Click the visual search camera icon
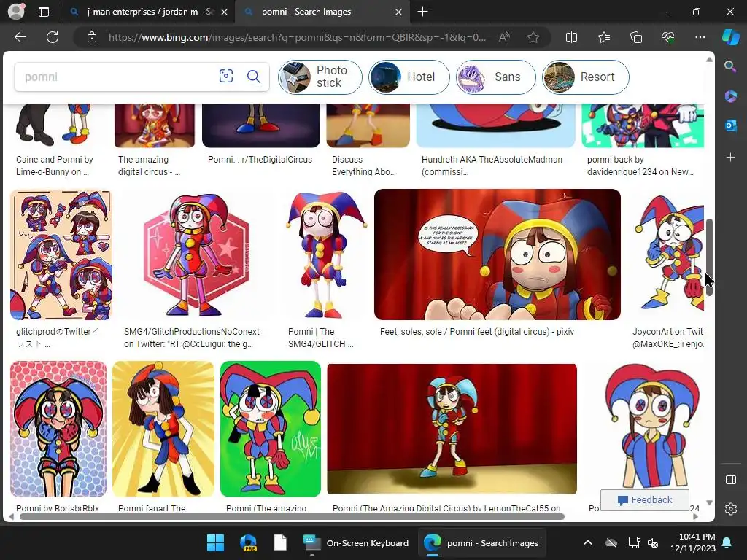This screenshot has width=747, height=560. click(226, 76)
